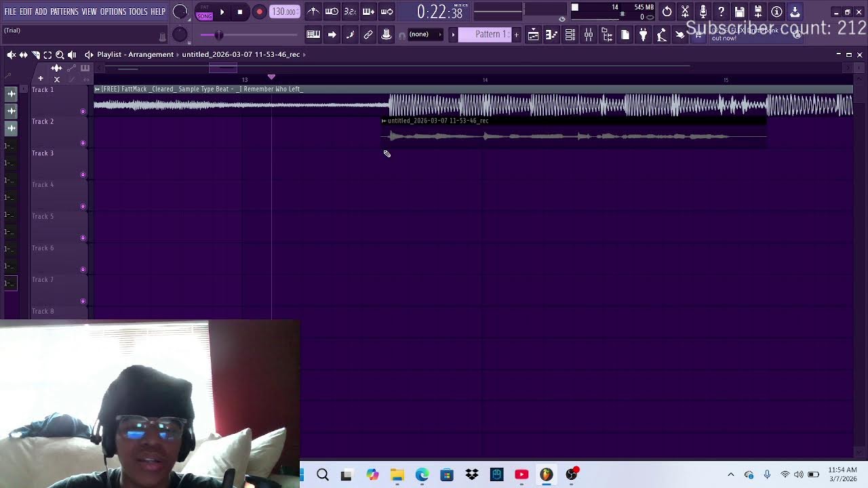Toggle the overdub recording icon

pos(368,12)
